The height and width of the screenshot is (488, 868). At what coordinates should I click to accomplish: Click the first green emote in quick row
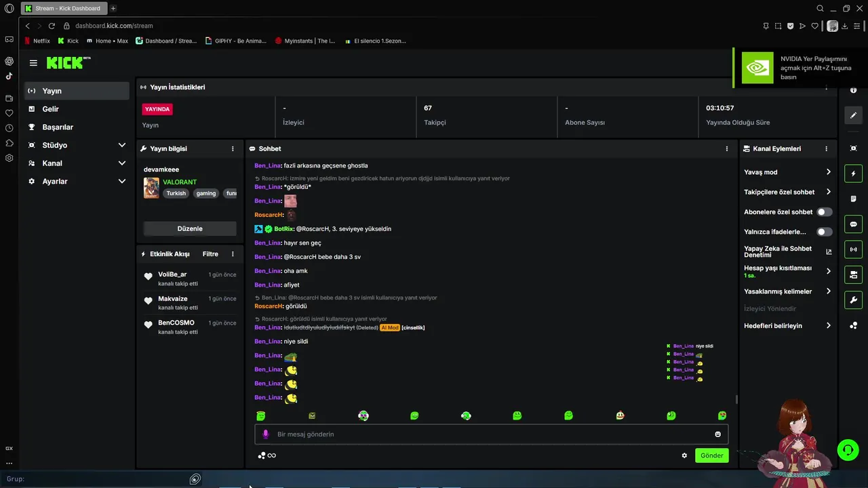261,415
